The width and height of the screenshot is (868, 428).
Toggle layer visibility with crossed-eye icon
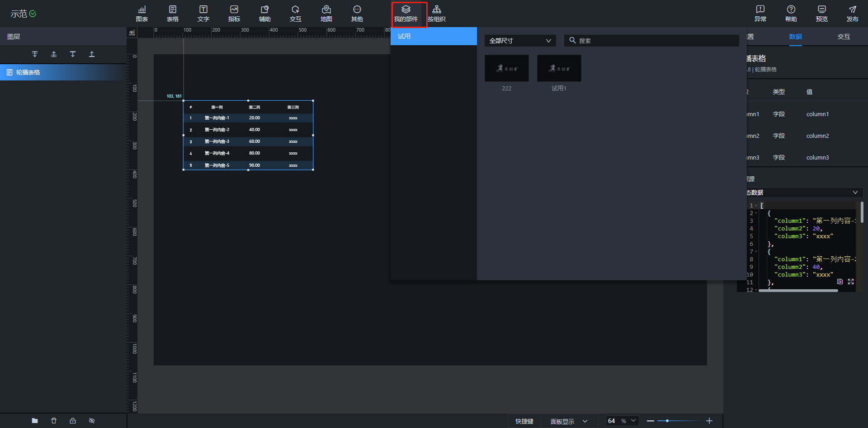[x=92, y=421]
